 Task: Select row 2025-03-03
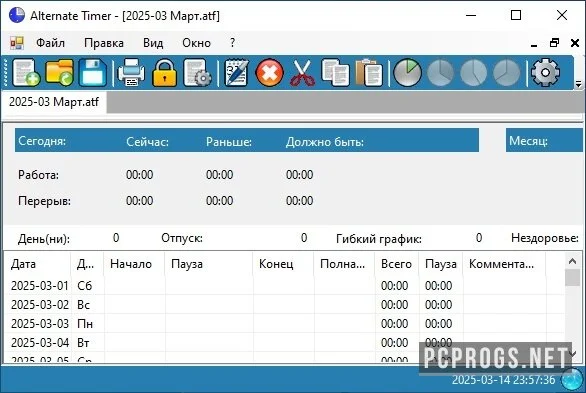284,324
